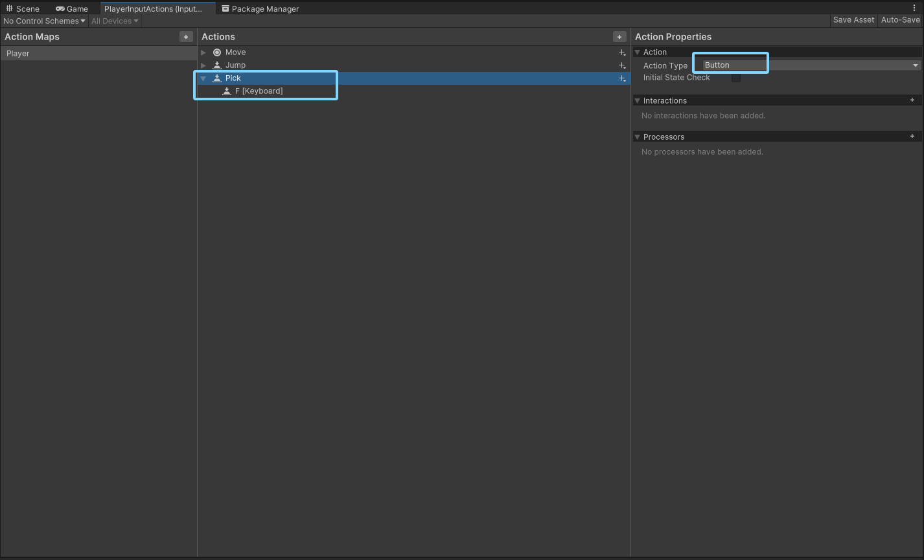This screenshot has width=924, height=560.
Task: Toggle the Auto-Save option
Action: [x=900, y=20]
